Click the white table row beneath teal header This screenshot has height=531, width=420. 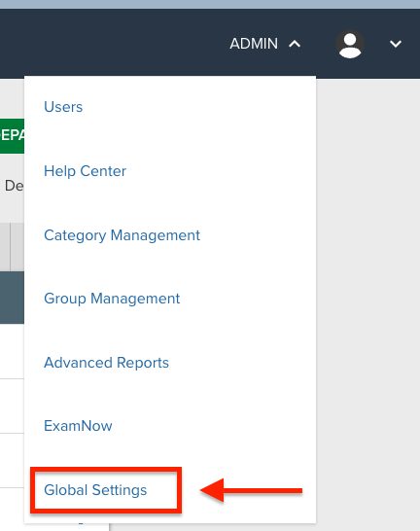tap(12, 351)
